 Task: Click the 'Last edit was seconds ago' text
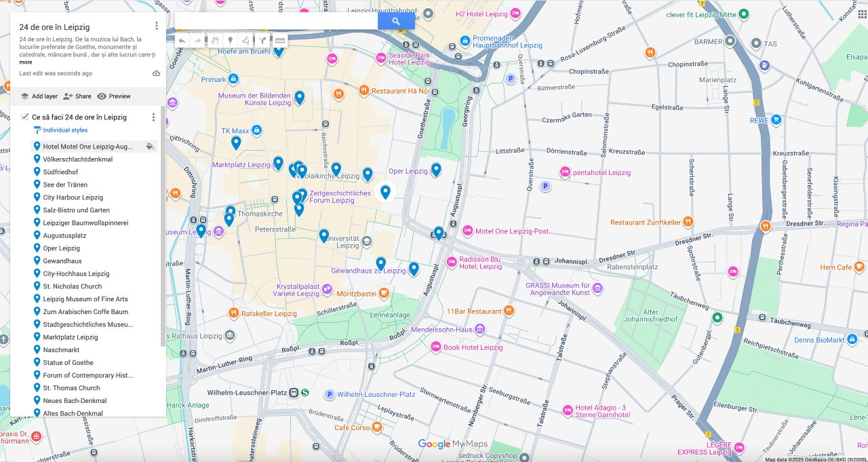point(56,73)
